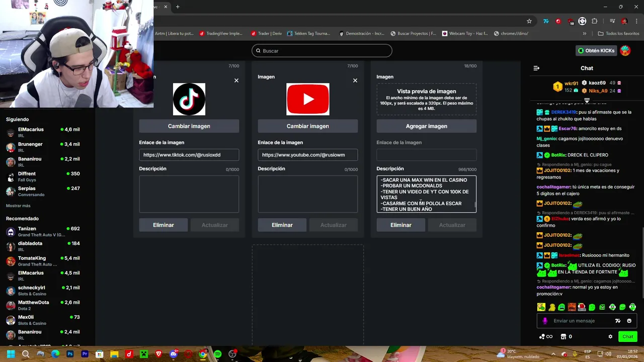The height and width of the screenshot is (362, 644).
Task: Remove the YouTube image with its X icon
Action: point(355,80)
